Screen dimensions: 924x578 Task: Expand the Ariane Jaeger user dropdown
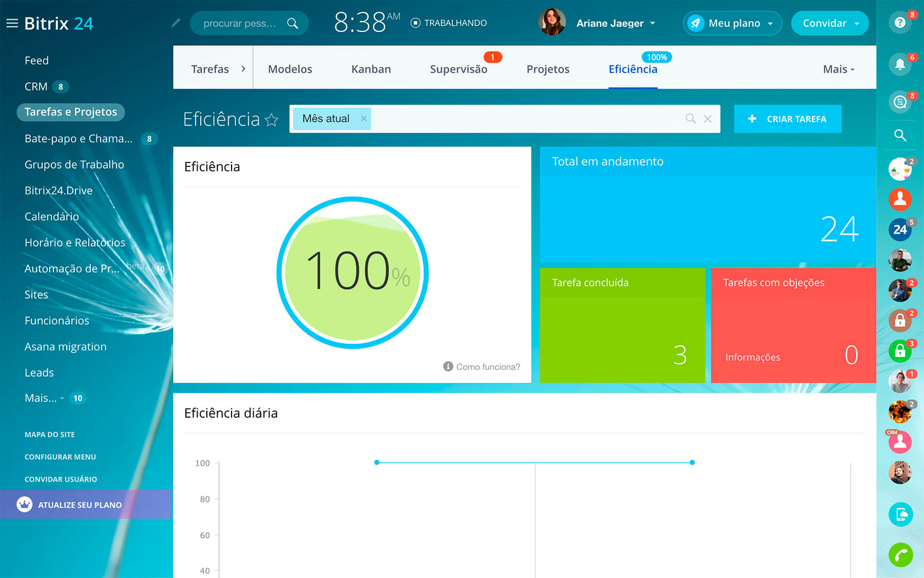(x=653, y=23)
